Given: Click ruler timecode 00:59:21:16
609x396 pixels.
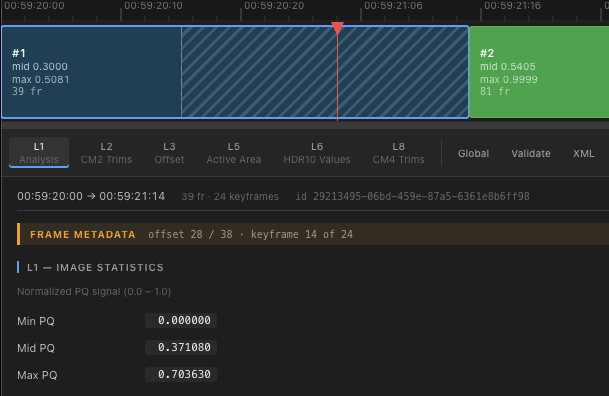Looking at the screenshot, I should [513, 6].
